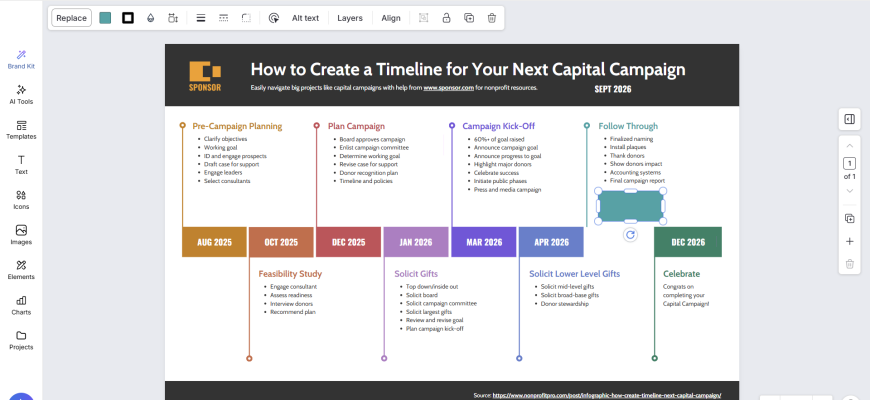The width and height of the screenshot is (870, 400).
Task: Toggle the right side panel
Action: coord(849,119)
